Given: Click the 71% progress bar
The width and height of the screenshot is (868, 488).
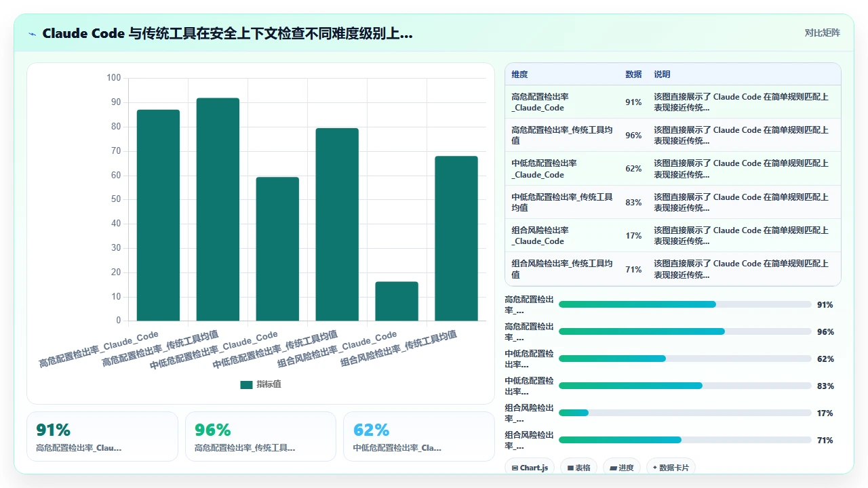Looking at the screenshot, I should click(x=685, y=440).
